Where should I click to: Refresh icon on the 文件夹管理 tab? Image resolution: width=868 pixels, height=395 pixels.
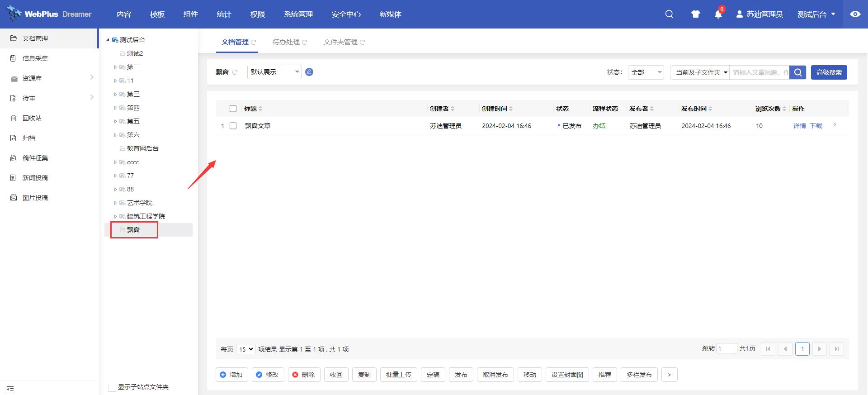(363, 42)
